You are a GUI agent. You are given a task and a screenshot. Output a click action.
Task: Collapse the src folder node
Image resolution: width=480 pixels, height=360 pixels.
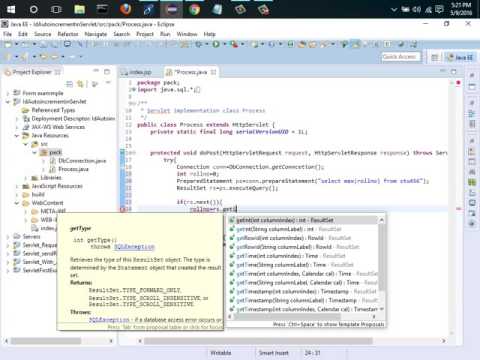click(x=26, y=144)
